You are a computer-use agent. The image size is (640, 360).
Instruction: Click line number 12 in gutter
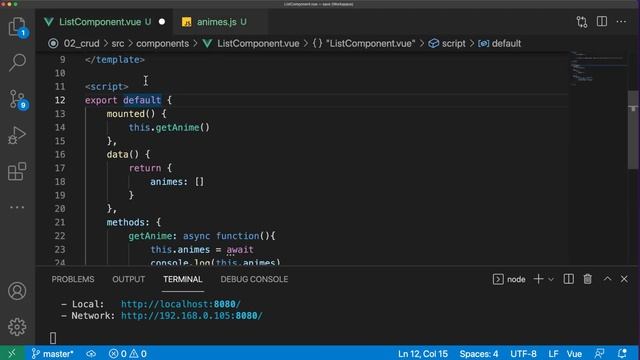click(60, 100)
